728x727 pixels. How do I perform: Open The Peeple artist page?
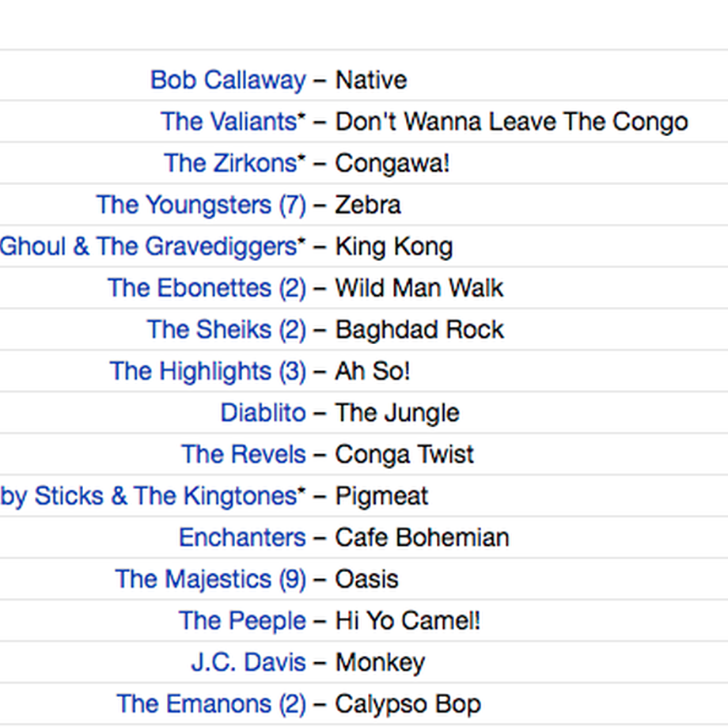[x=242, y=621]
